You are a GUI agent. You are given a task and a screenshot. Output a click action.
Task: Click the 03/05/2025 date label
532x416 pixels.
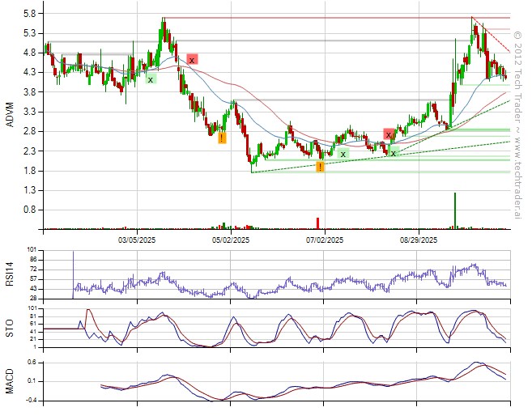136,240
